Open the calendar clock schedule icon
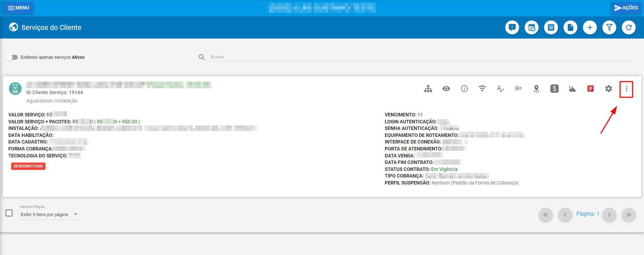The image size is (644, 255). tap(532, 27)
